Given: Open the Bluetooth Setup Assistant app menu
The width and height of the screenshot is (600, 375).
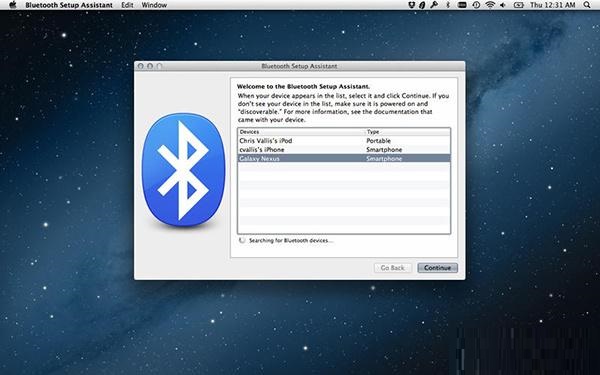Looking at the screenshot, I should pos(69,5).
